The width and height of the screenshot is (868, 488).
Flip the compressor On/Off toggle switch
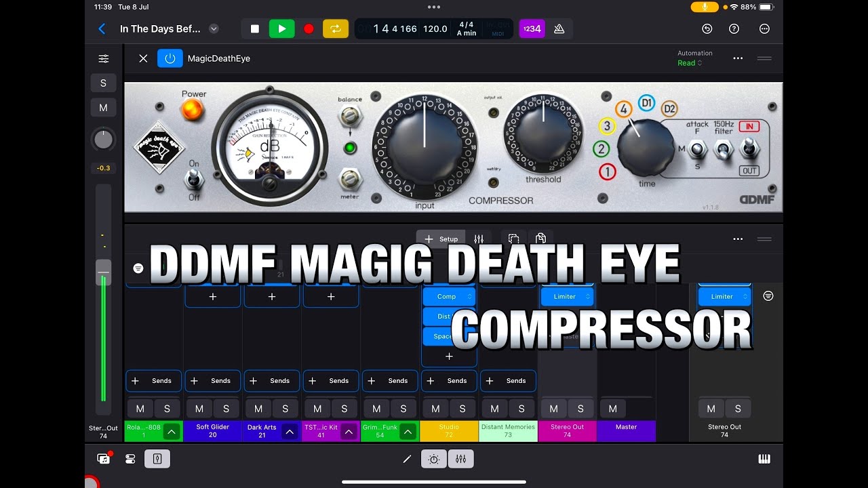click(195, 178)
